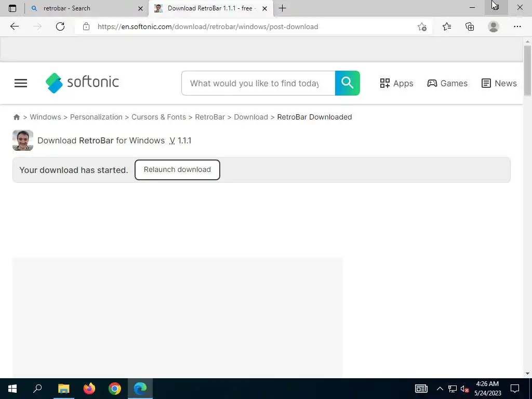Go to the Softonic homepage logo
Viewport: 532px width, 399px height.
(82, 83)
